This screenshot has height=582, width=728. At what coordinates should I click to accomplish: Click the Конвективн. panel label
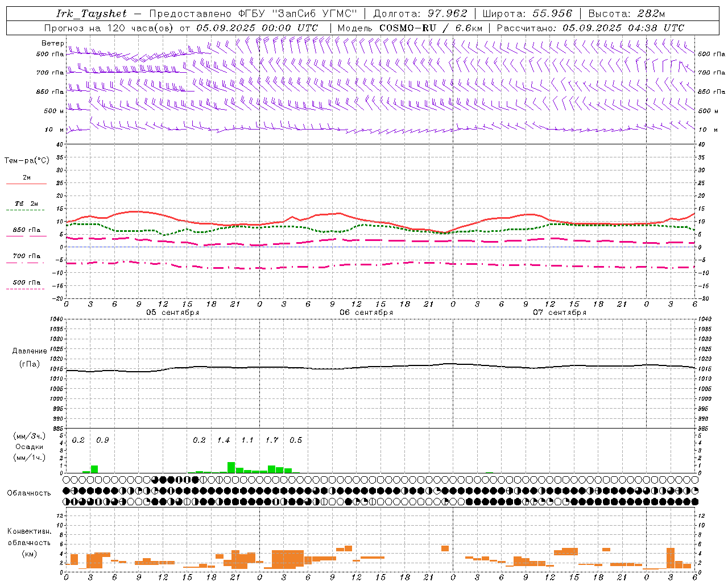[x=30, y=531]
